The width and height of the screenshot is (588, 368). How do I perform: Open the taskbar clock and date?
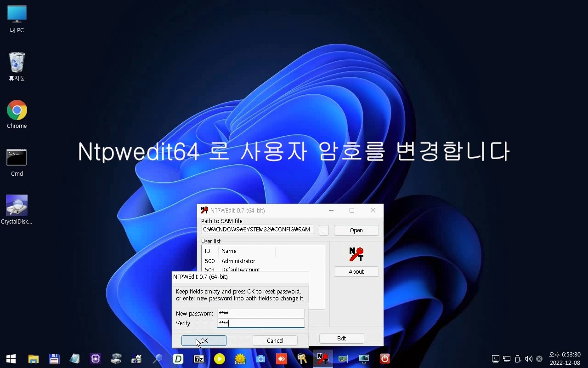point(565,359)
